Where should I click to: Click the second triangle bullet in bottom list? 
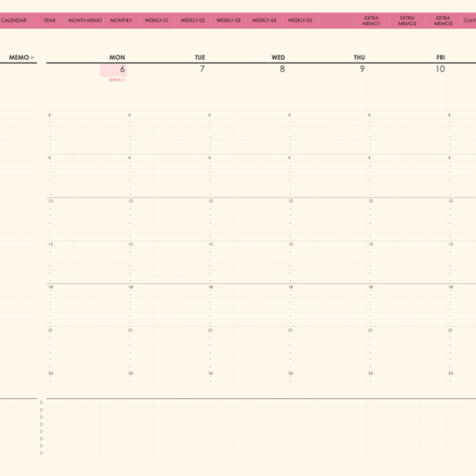tap(42, 410)
